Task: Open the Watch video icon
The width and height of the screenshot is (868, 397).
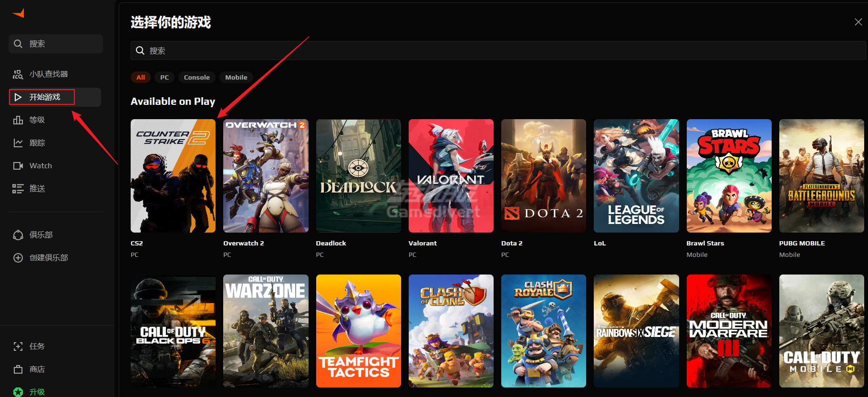Action: click(x=18, y=166)
